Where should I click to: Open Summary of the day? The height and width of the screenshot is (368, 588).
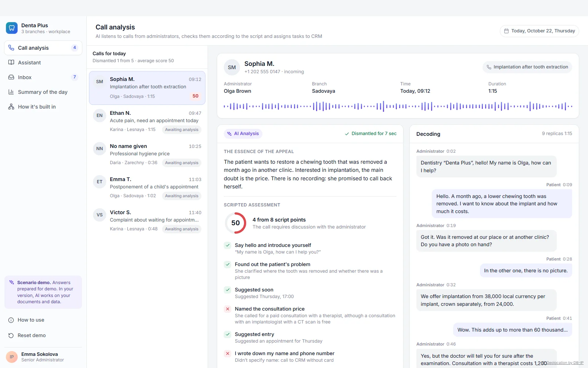click(x=43, y=92)
